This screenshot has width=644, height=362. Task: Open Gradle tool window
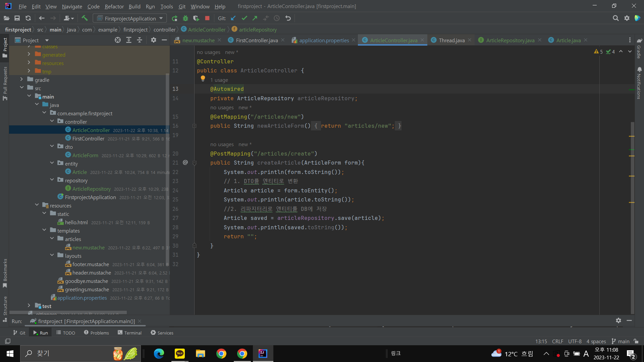point(639,49)
